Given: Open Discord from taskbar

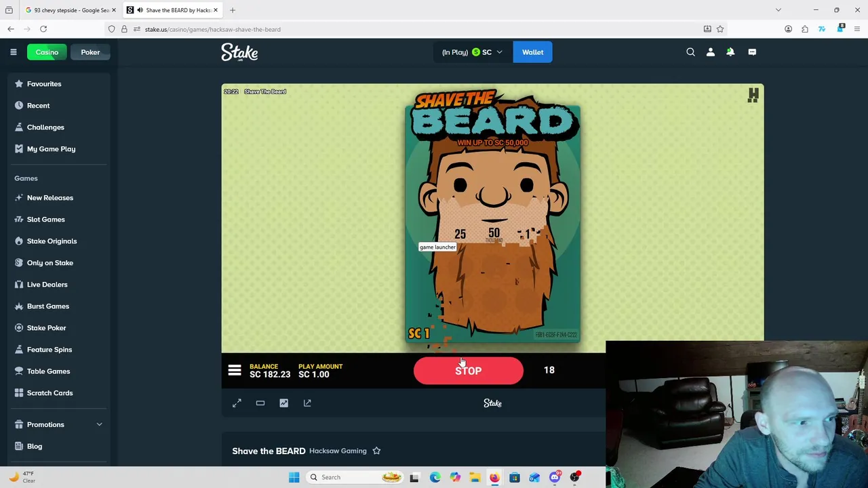Looking at the screenshot, I should [555, 477].
